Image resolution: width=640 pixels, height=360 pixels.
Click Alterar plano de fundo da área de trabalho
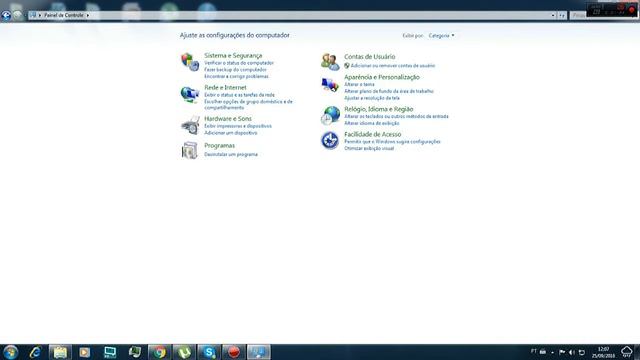click(x=389, y=91)
